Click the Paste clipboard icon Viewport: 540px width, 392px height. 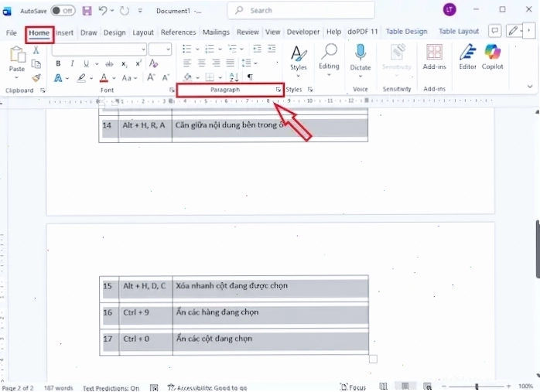tap(17, 55)
